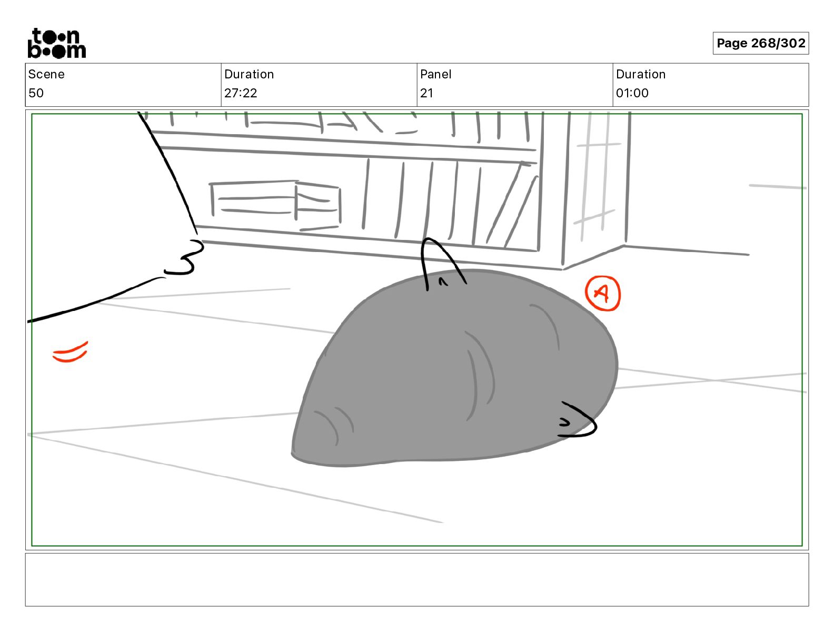
Task: Click the black squiggle hand outline
Action: coord(184,257)
